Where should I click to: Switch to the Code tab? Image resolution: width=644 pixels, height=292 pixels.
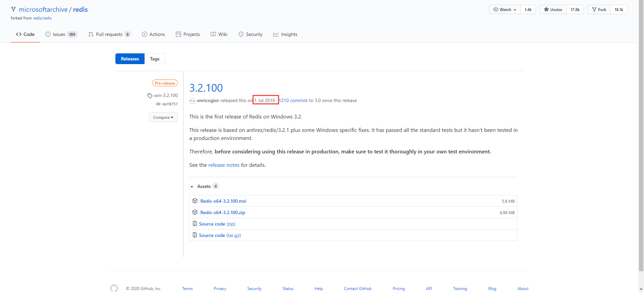tap(25, 34)
